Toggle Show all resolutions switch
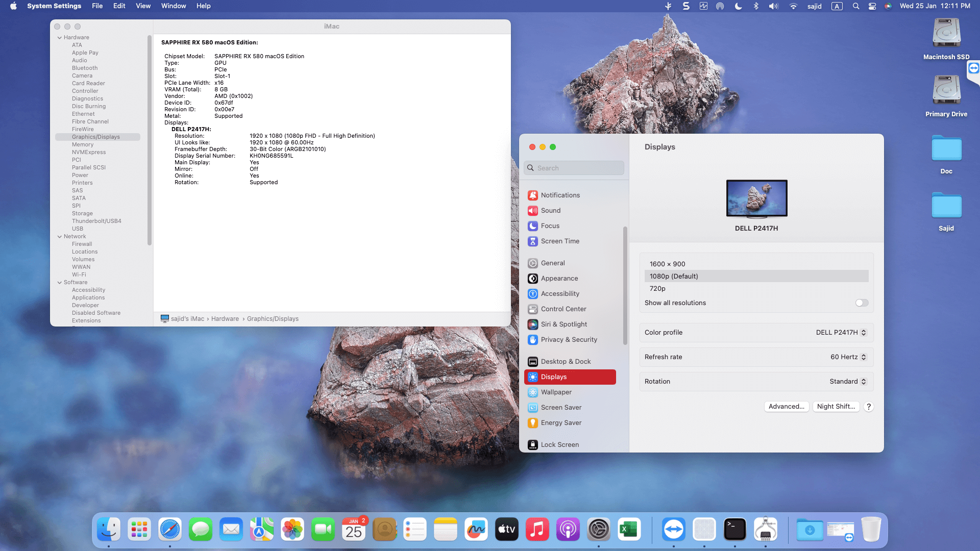This screenshot has width=980, height=551. [x=862, y=303]
